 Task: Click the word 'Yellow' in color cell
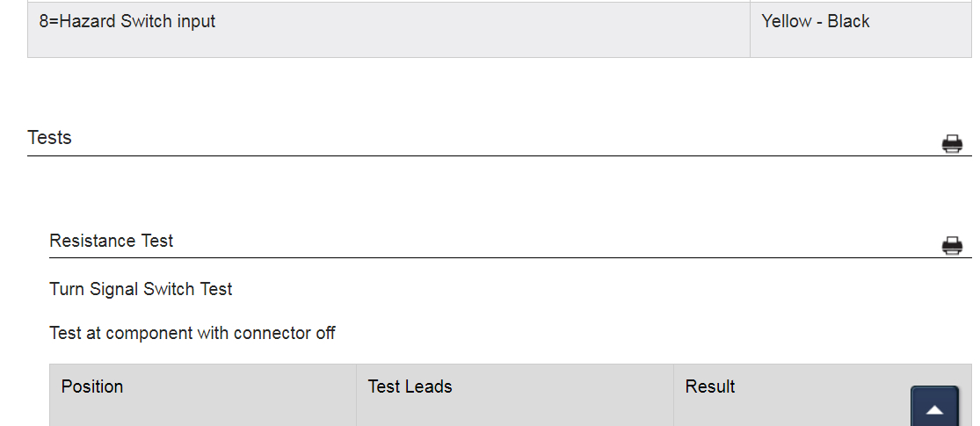tap(786, 22)
